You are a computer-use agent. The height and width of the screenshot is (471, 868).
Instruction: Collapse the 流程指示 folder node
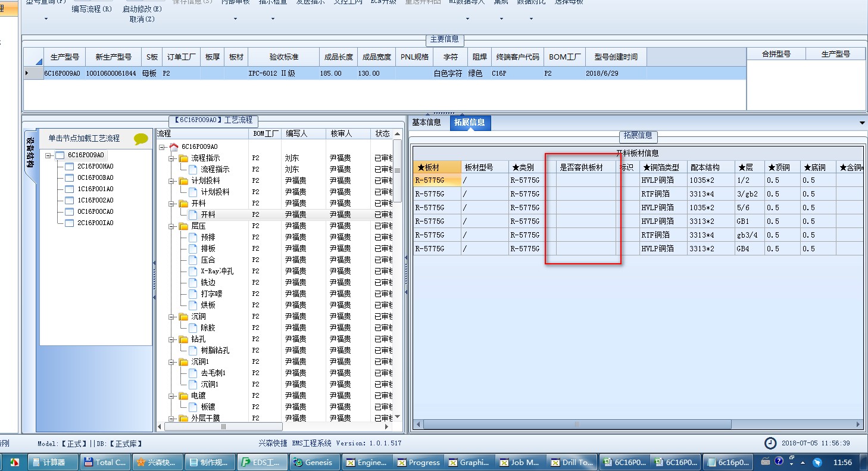(x=171, y=158)
